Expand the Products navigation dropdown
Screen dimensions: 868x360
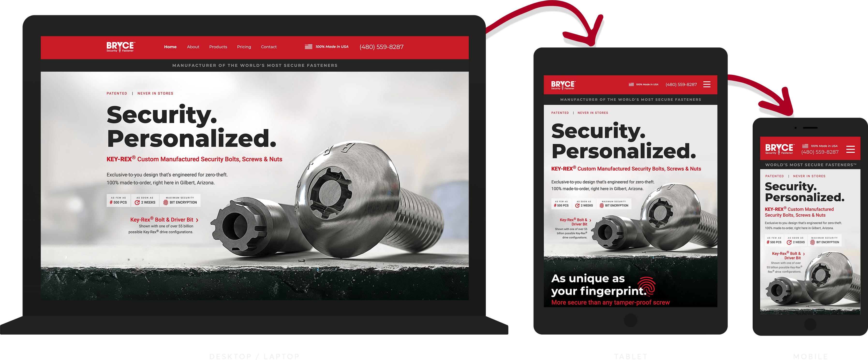tap(218, 47)
